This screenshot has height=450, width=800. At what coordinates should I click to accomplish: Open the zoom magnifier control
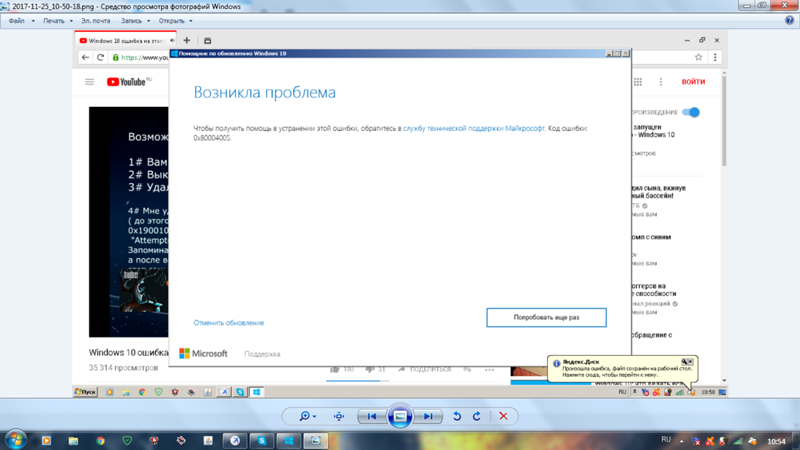pyautogui.click(x=307, y=416)
